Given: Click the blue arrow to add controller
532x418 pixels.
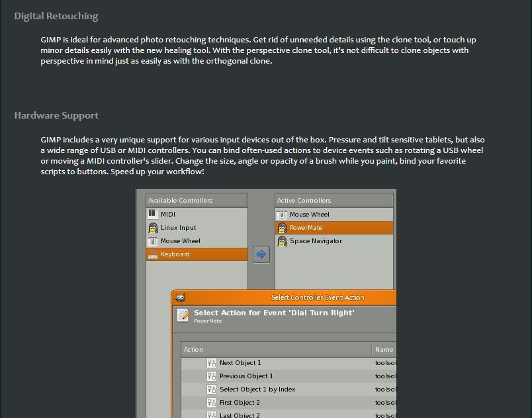Looking at the screenshot, I should pos(261,254).
